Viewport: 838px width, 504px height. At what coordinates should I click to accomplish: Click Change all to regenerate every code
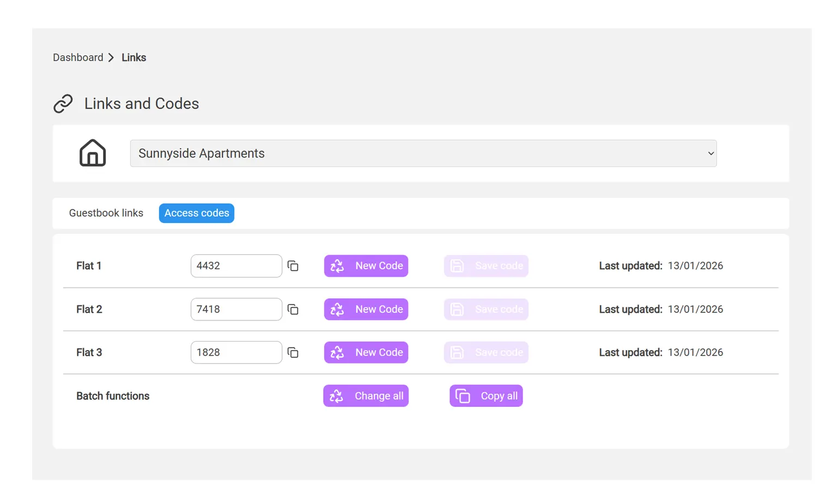366,396
